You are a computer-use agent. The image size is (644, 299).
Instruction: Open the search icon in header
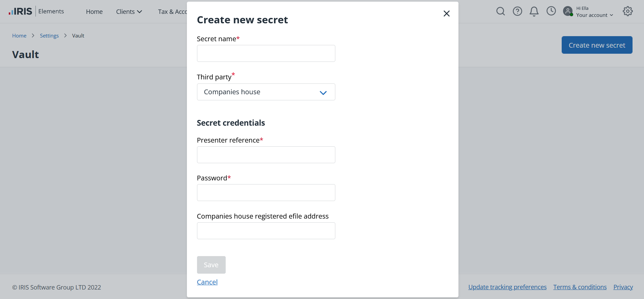[501, 11]
